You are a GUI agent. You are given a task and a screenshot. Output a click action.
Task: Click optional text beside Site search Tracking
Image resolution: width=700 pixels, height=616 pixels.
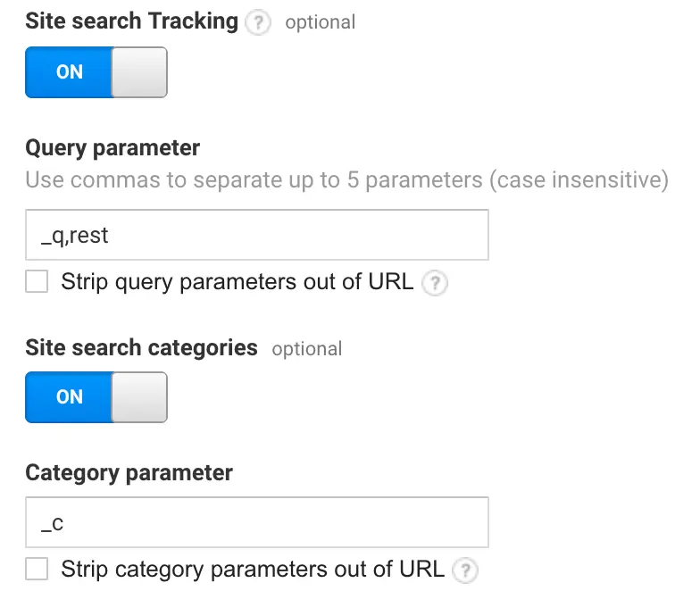[x=320, y=22]
